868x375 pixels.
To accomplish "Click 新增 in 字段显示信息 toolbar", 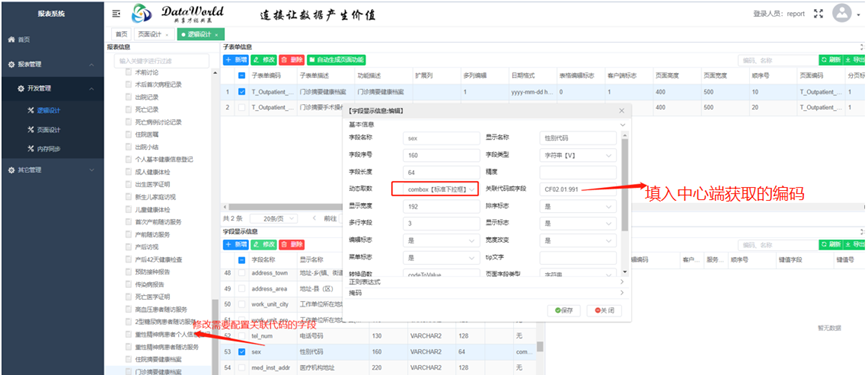I will pos(235,244).
